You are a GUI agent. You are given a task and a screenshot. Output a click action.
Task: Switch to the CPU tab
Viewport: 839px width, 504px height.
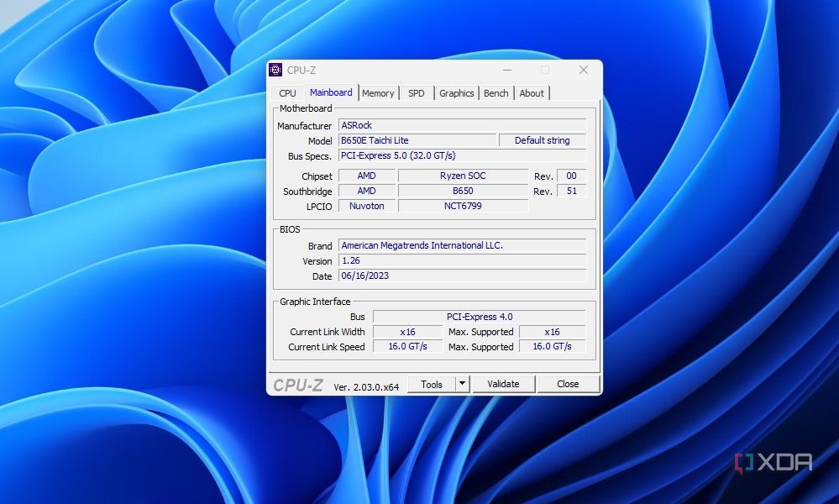pos(287,93)
